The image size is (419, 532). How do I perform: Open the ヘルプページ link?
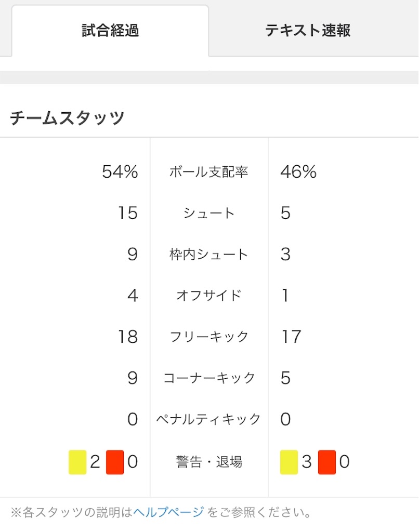click(169, 512)
